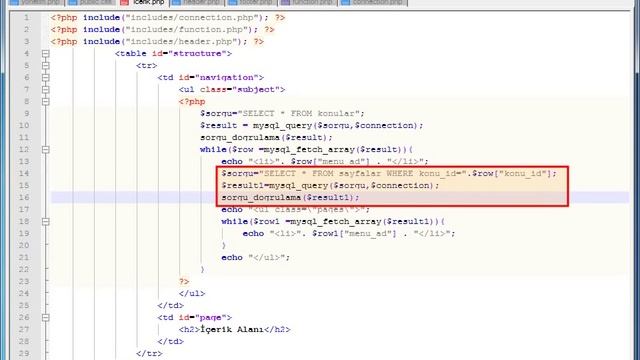This screenshot has width=640, height=360.
Task: Click the while($row1 =mysql_fetch_array line
Action: 333,222
